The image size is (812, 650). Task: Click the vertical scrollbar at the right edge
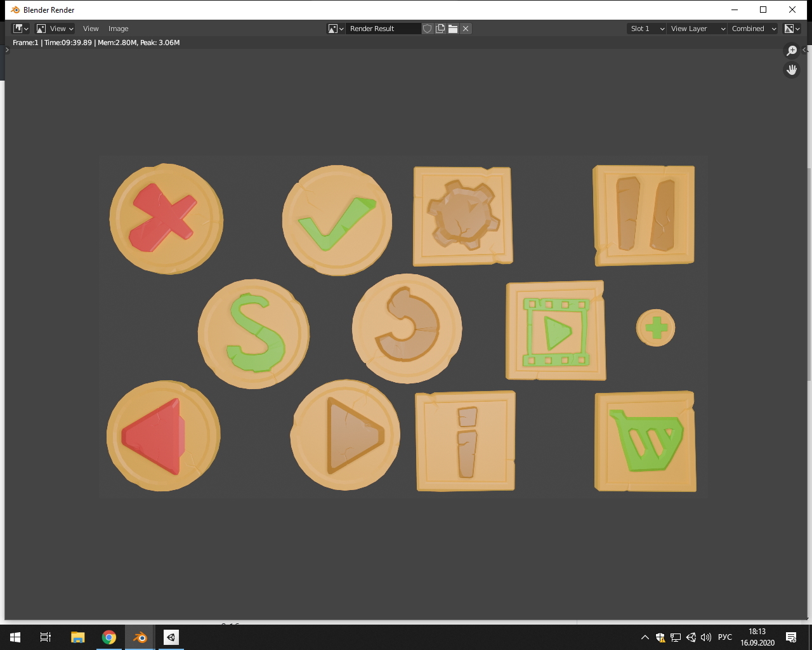pyautogui.click(x=809, y=273)
